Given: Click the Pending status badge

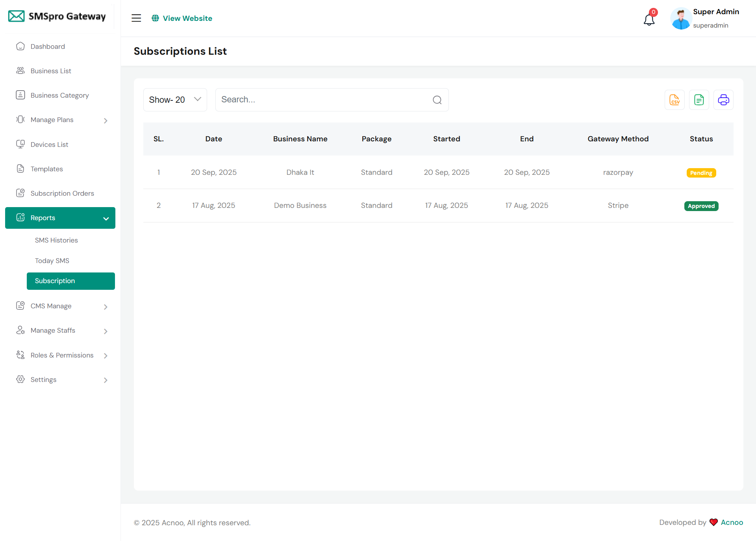Looking at the screenshot, I should coord(701,173).
